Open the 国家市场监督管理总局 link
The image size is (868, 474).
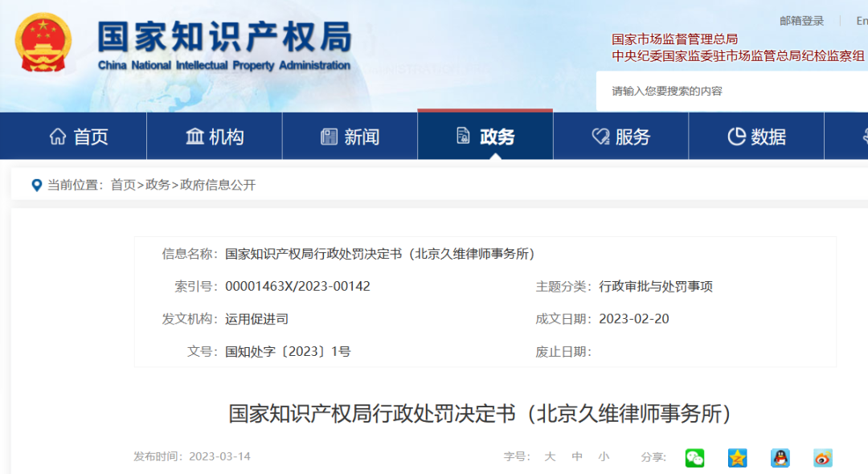coord(674,39)
